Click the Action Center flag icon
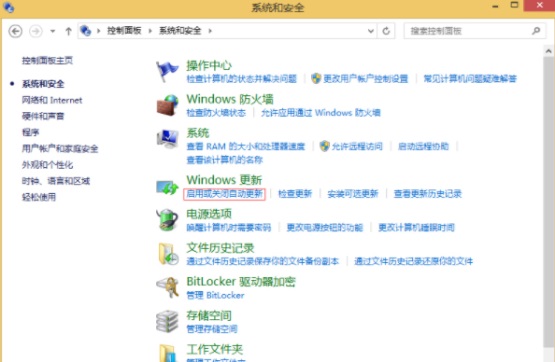 pyautogui.click(x=167, y=71)
